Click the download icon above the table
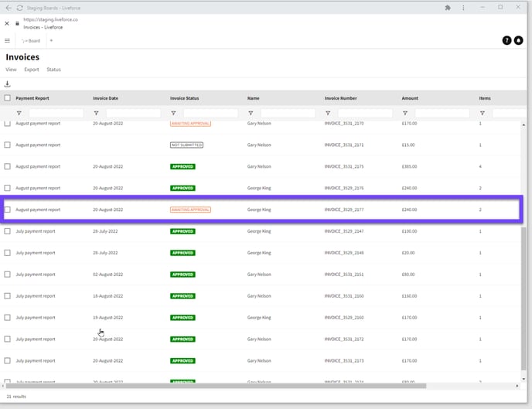The width and height of the screenshot is (532, 409). [7, 84]
